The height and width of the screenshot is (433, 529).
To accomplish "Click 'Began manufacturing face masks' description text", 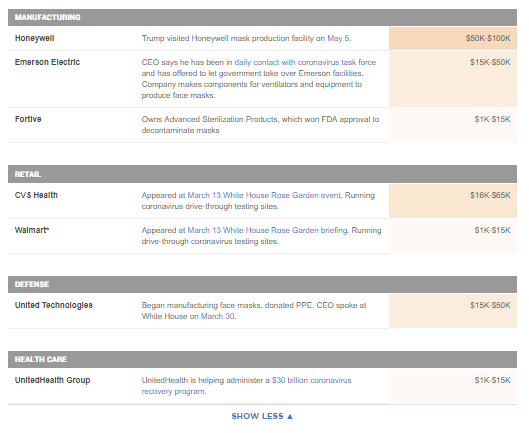I will pos(254,311).
